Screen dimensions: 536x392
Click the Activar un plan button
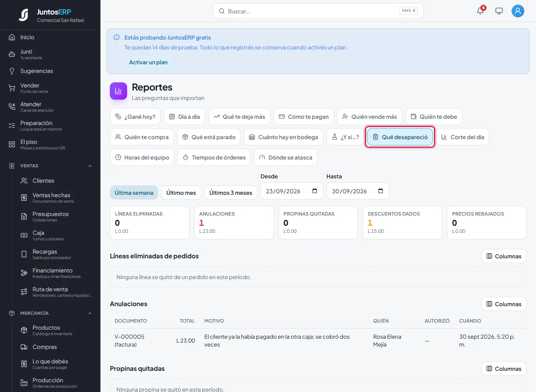[148, 62]
